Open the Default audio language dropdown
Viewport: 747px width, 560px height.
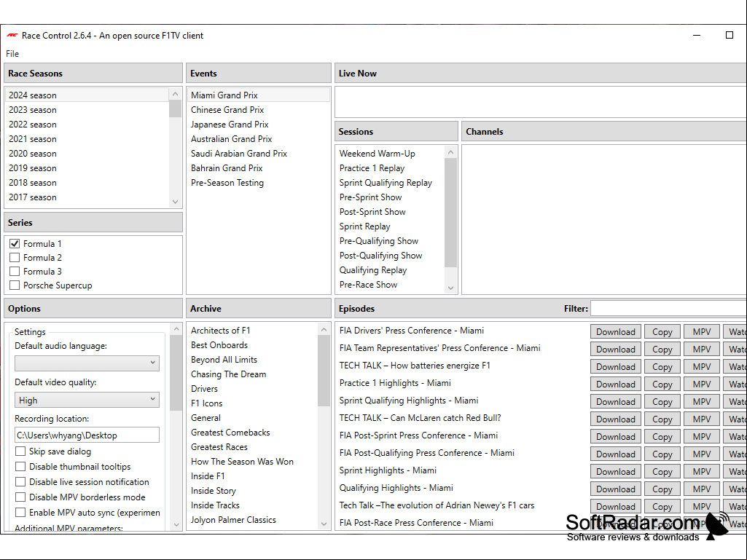(x=87, y=363)
